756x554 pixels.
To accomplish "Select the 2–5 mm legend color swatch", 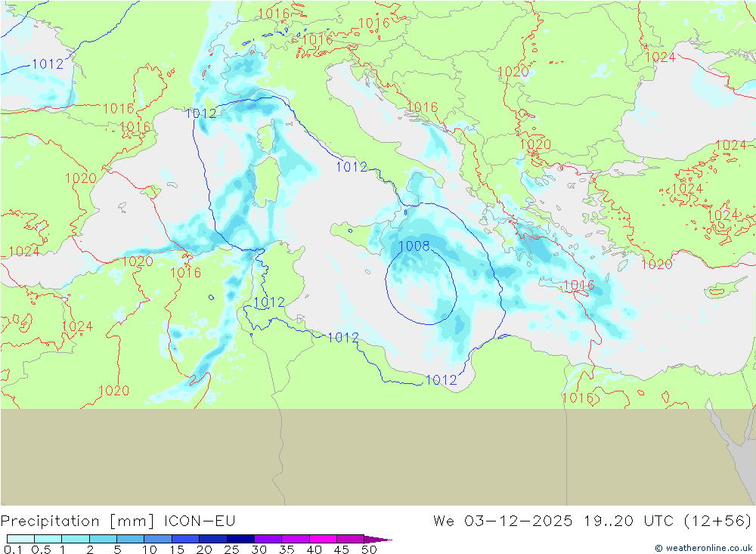I will (103, 539).
